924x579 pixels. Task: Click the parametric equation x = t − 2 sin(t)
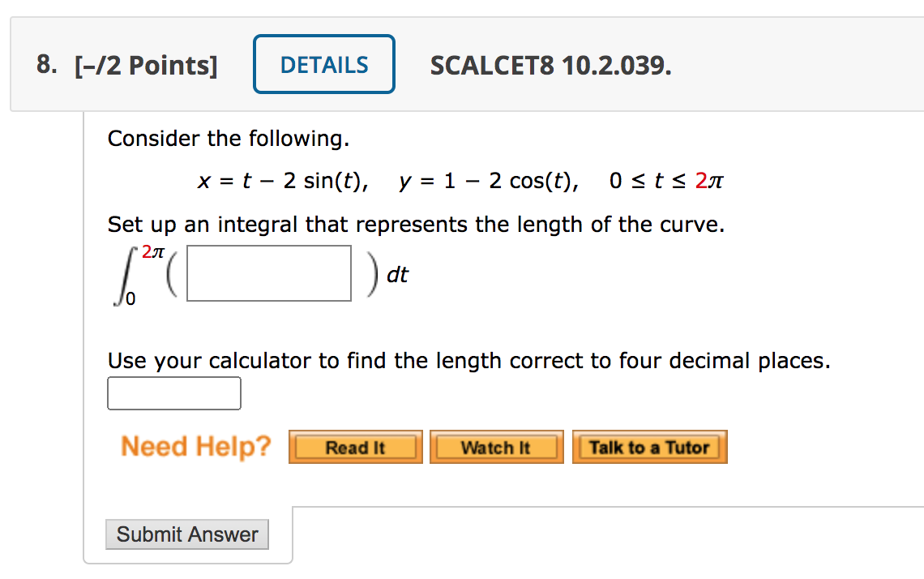coord(283,180)
